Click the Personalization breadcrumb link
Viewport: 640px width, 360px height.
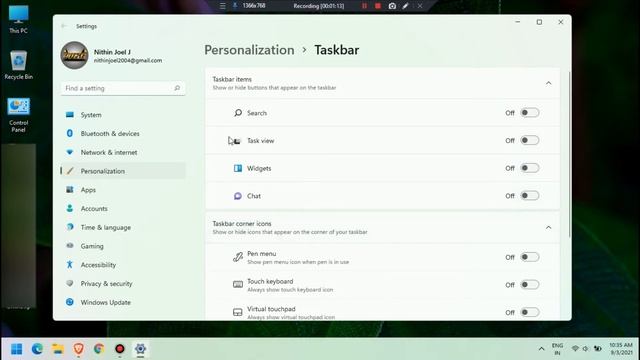click(x=249, y=50)
